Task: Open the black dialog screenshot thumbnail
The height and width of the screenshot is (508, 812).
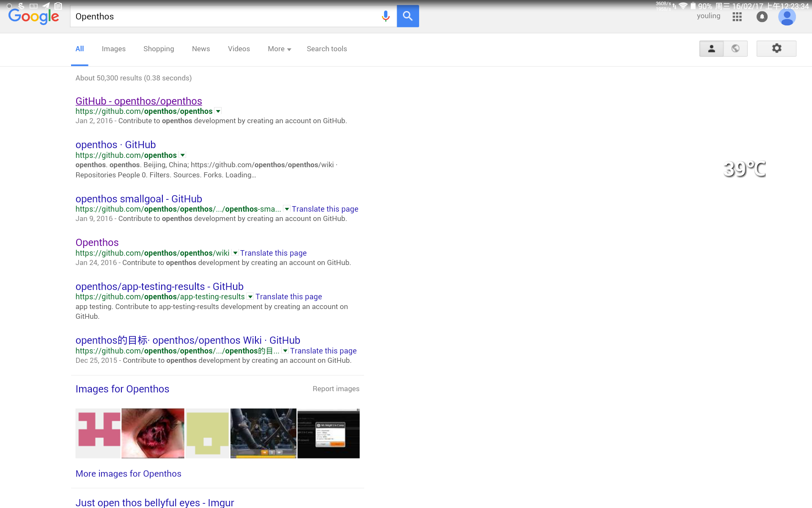Action: tap(329, 433)
